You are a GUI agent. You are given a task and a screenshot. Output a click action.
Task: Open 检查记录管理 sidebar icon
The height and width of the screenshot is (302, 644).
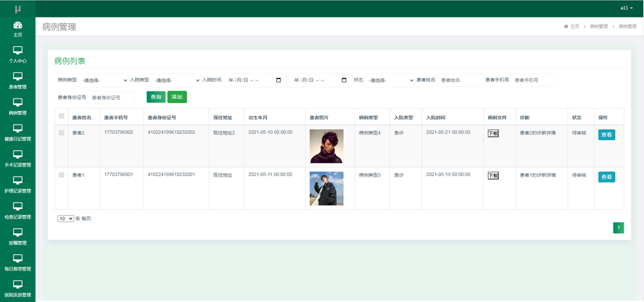coord(17,206)
